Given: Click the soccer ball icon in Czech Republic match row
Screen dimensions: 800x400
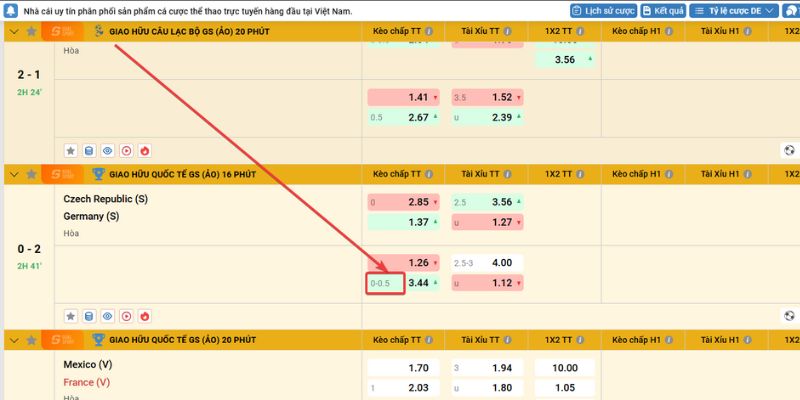Looking at the screenshot, I should tap(789, 316).
